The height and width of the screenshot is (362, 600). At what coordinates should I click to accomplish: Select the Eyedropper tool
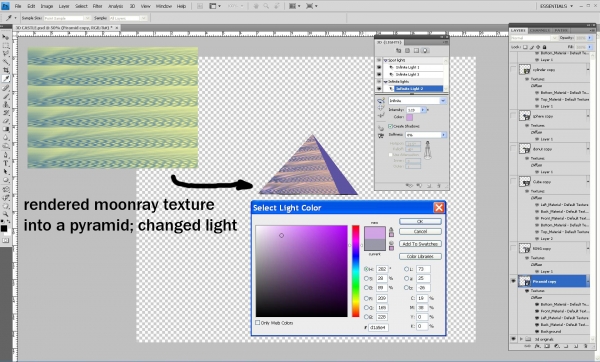6,79
